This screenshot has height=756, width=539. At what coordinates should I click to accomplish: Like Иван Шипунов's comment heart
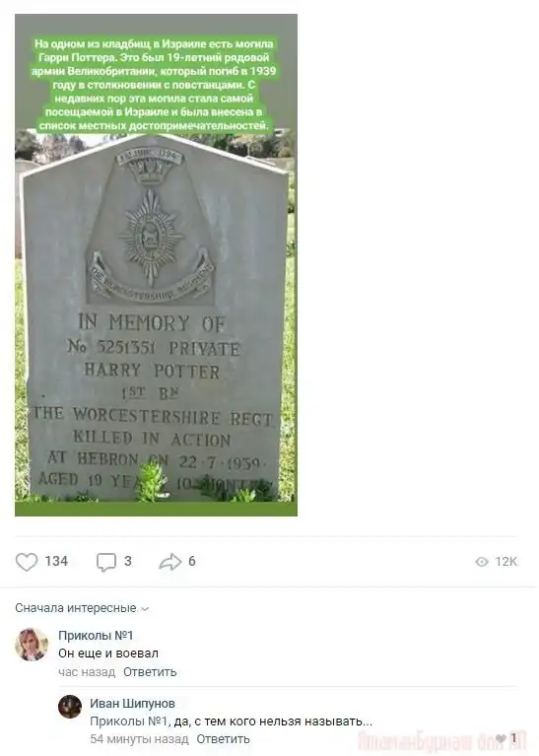pyautogui.click(x=501, y=738)
